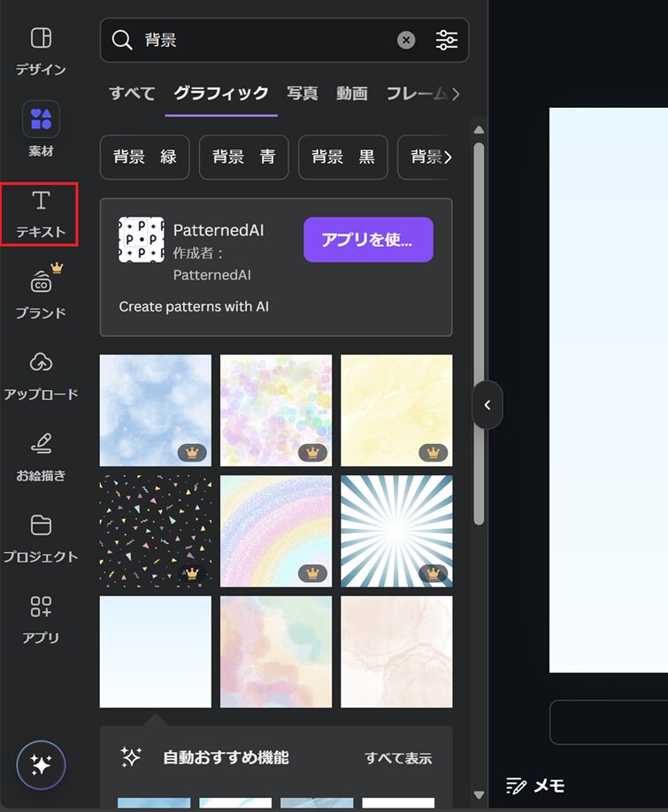Switch to the すべて (All) tab
This screenshot has height=812, width=668.
click(x=132, y=93)
